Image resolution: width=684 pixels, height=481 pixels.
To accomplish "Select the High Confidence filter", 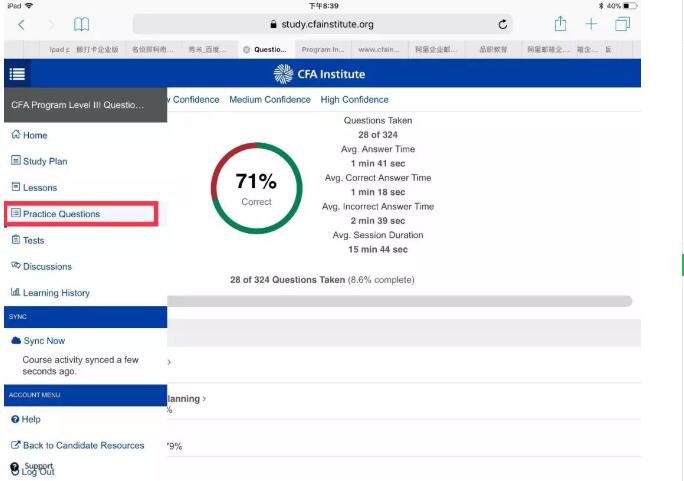I will [x=354, y=99].
